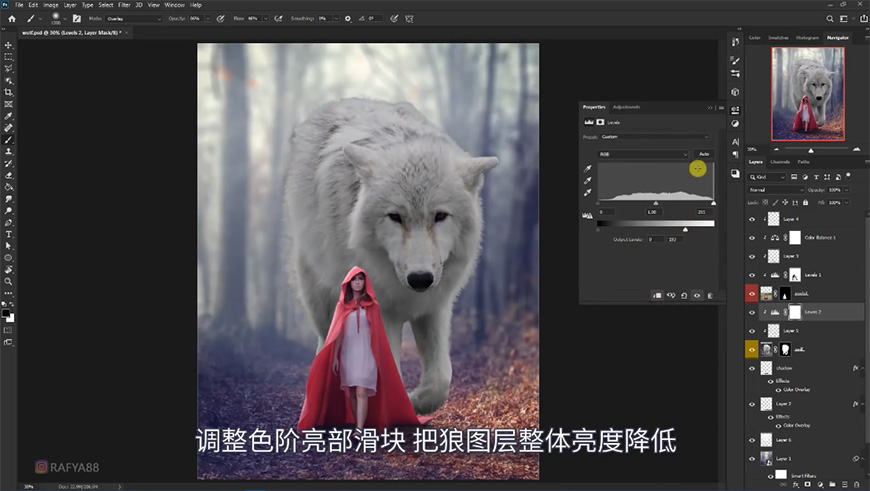Select the Hand tool

point(8,270)
